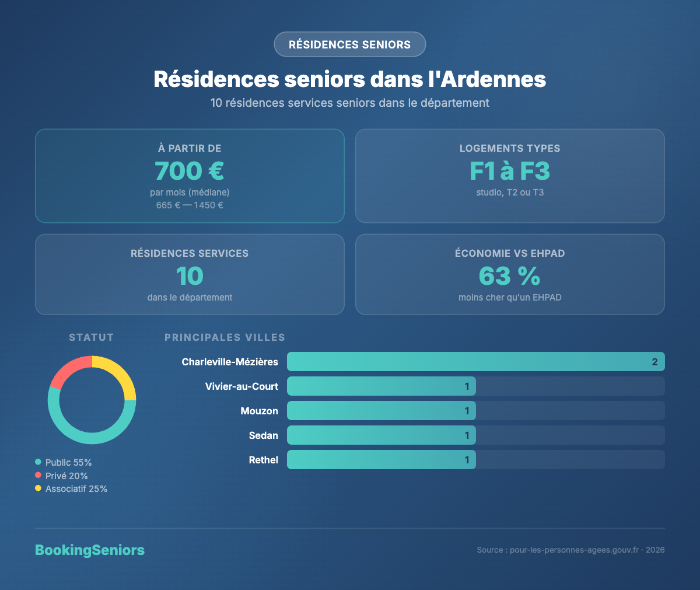Expand the À PARTIR DE 700 € card
Screen dimensions: 700x590
click(x=190, y=175)
